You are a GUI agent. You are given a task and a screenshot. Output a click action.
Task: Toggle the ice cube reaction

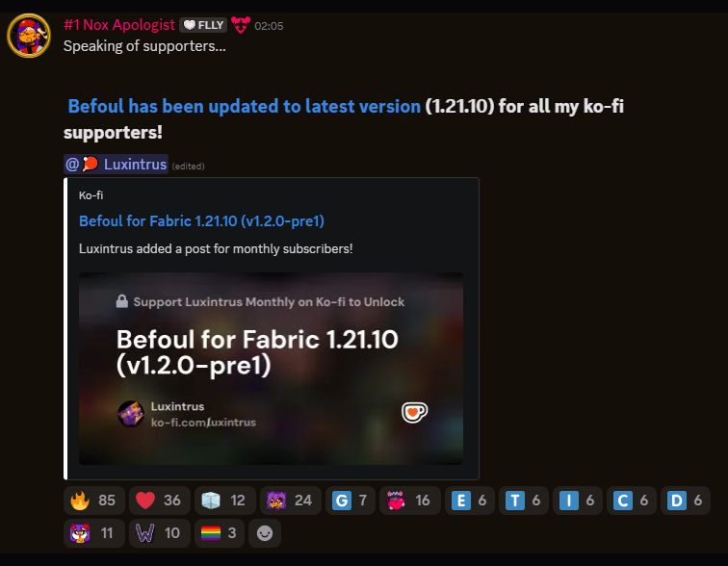point(224,501)
